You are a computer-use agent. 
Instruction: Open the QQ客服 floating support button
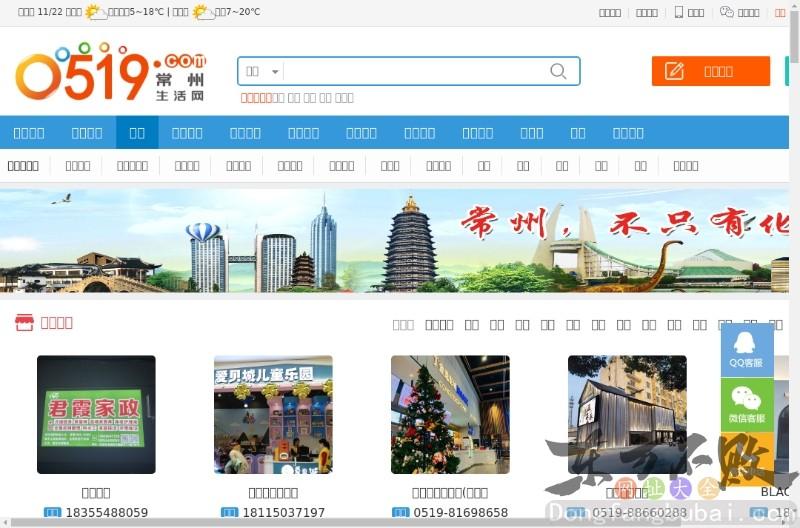coord(747,350)
